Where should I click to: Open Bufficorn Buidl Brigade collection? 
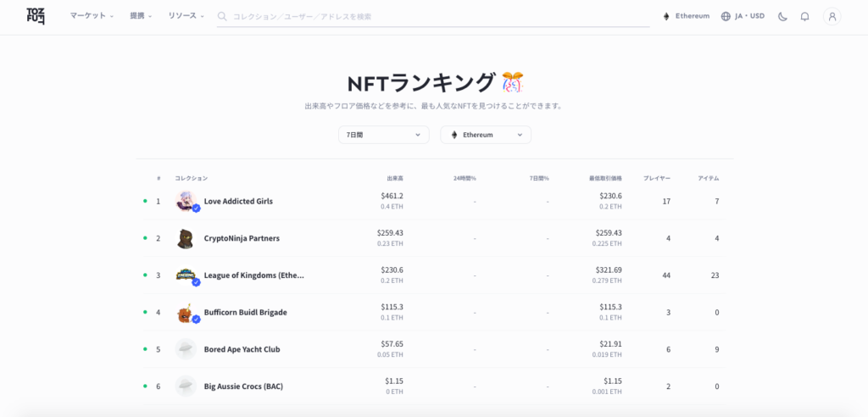click(245, 313)
